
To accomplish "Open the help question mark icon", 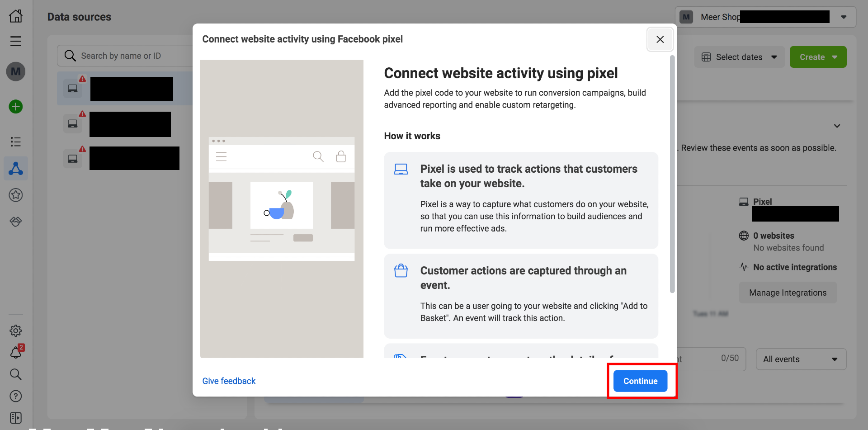I will (16, 396).
